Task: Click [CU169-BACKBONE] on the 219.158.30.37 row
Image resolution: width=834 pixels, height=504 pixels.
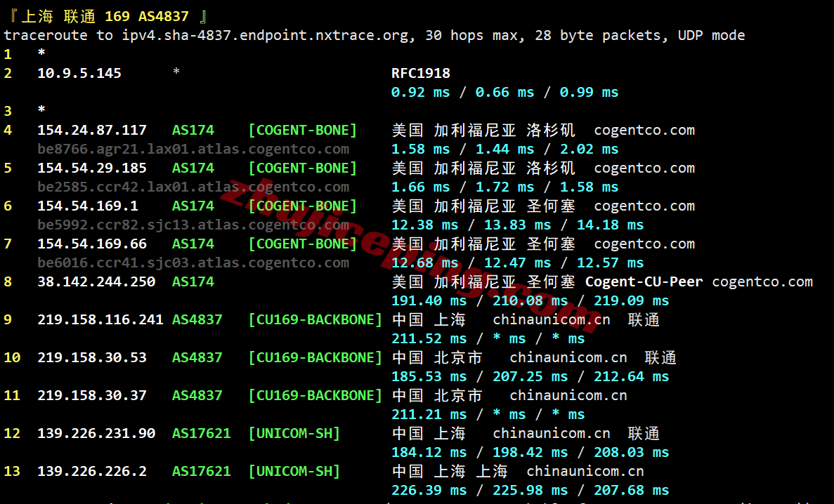Action: click(x=315, y=395)
